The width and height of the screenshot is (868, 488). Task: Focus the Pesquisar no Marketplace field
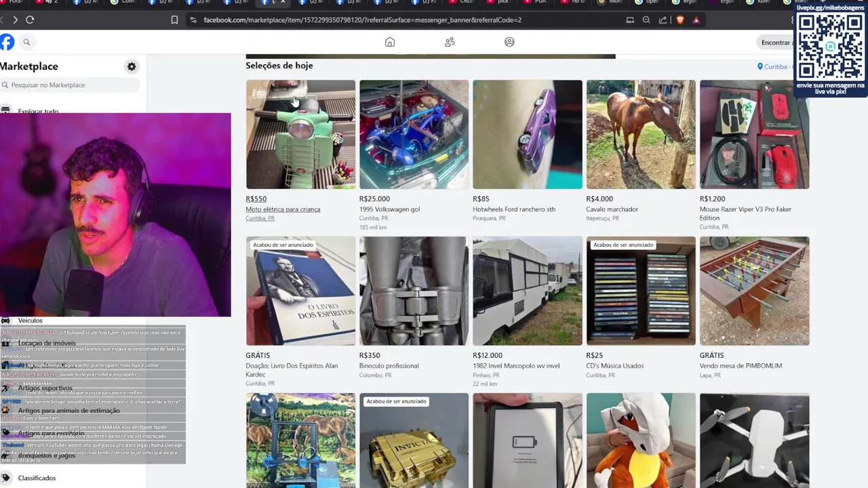(70, 85)
